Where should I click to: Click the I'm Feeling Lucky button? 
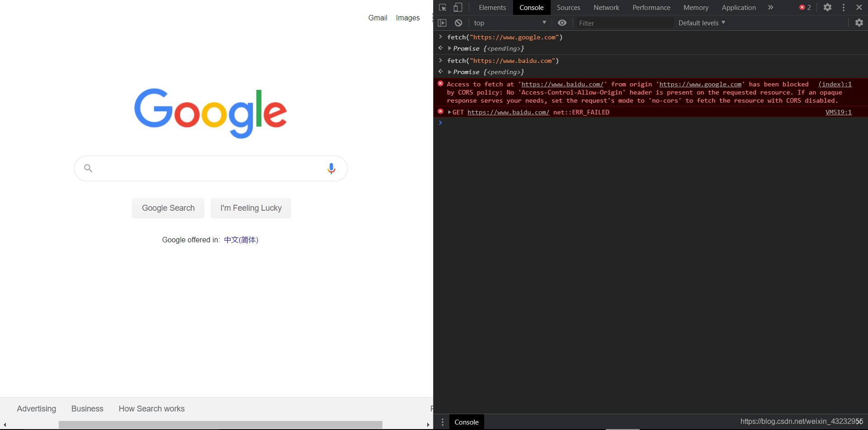point(251,208)
